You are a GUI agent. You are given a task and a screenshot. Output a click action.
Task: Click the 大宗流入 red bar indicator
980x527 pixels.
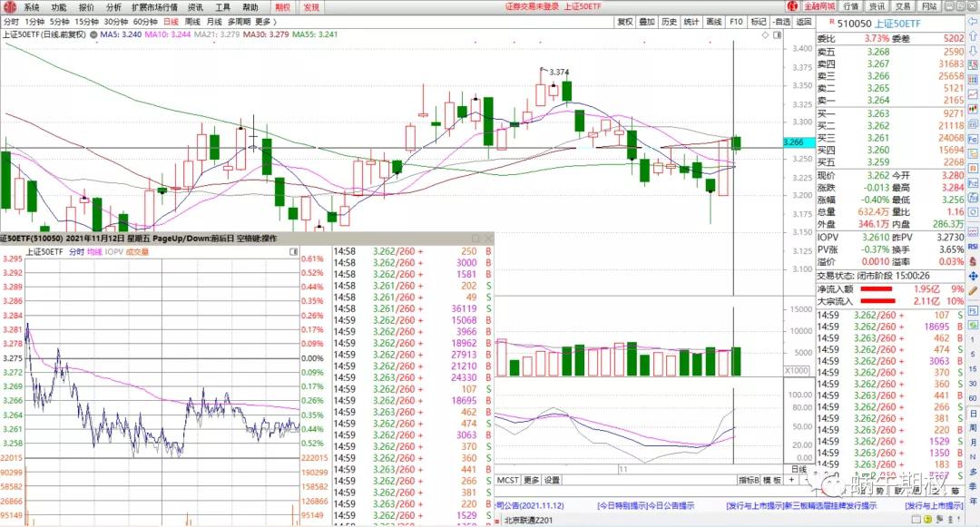(x=883, y=300)
